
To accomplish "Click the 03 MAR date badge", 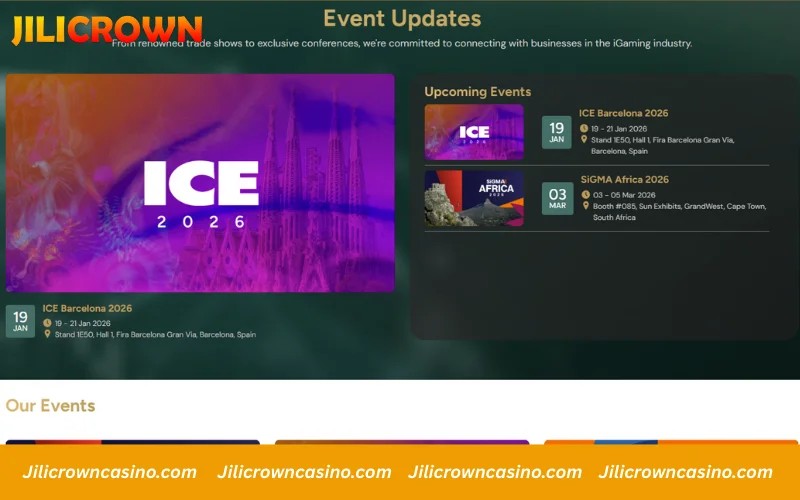I will pyautogui.click(x=558, y=198).
